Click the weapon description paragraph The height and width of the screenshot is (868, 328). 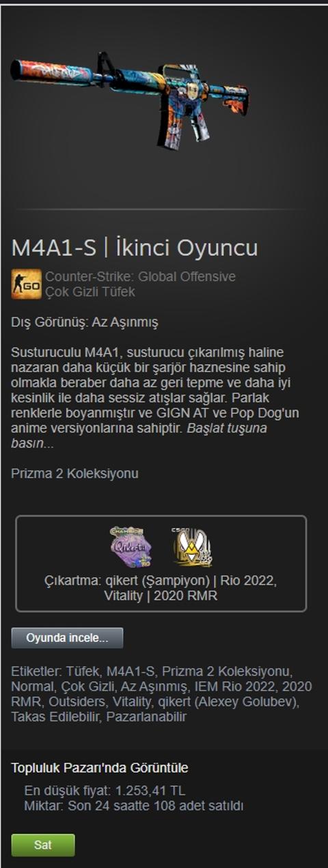coord(155,398)
